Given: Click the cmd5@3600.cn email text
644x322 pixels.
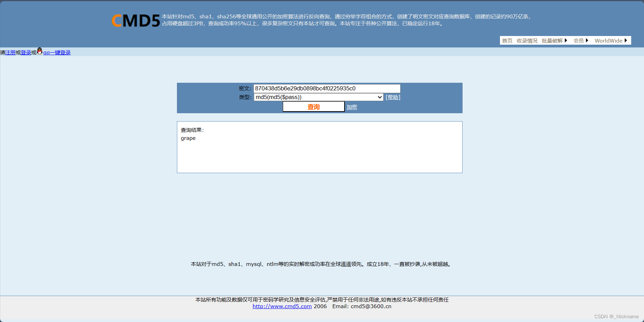Looking at the screenshot, I should [371, 306].
